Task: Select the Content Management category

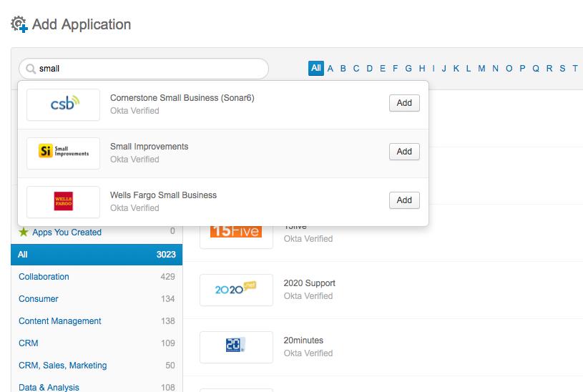Action: (60, 321)
